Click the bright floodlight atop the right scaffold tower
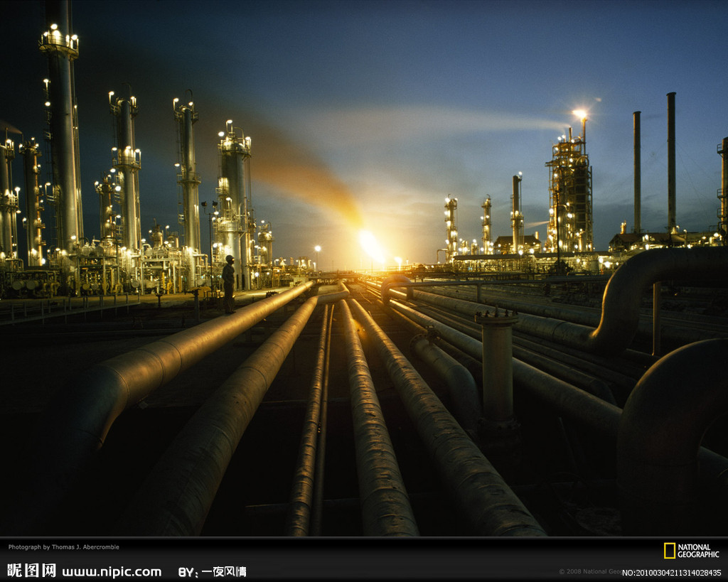 tap(580, 114)
